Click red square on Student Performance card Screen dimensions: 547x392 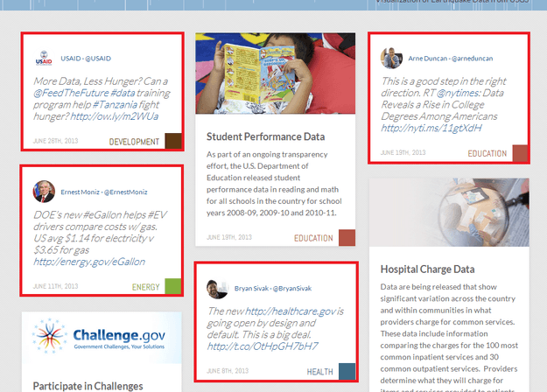[347, 238]
